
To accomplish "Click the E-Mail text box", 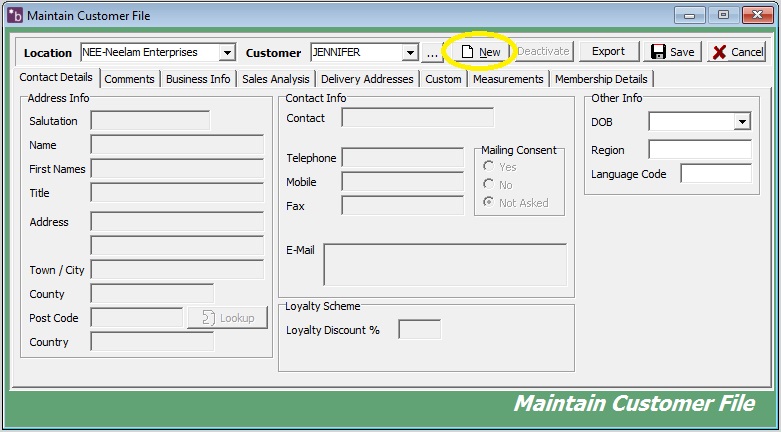I will tap(445, 264).
